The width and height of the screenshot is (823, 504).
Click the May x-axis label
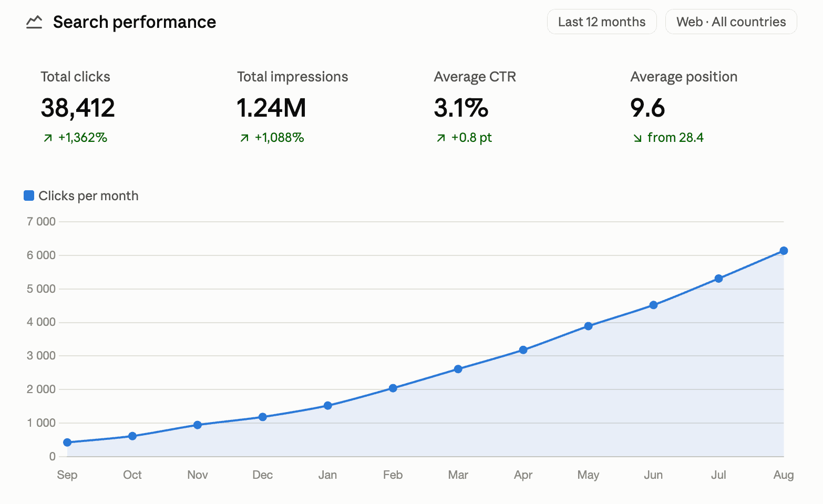(x=589, y=475)
